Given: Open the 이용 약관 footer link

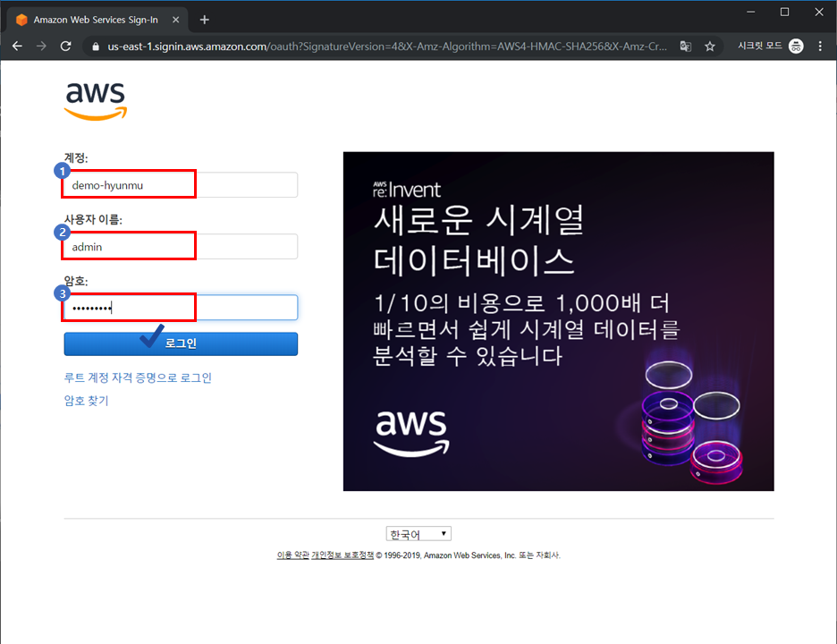Looking at the screenshot, I should click(x=292, y=555).
